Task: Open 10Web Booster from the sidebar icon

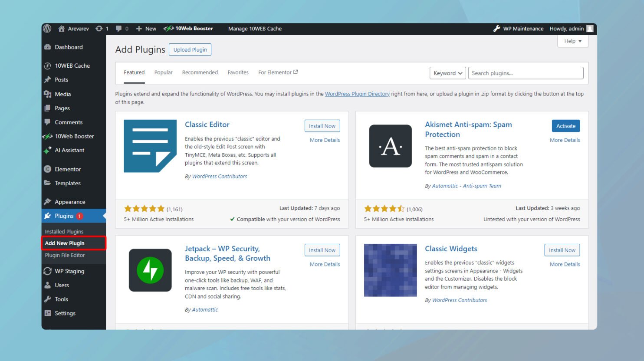Action: point(47,136)
